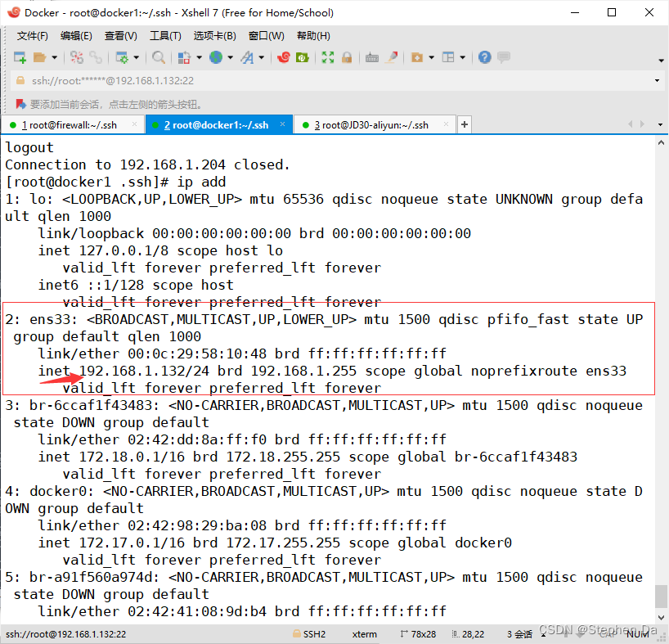
Task: Click the terminal vertical scrollbar thumb
Action: [661, 596]
